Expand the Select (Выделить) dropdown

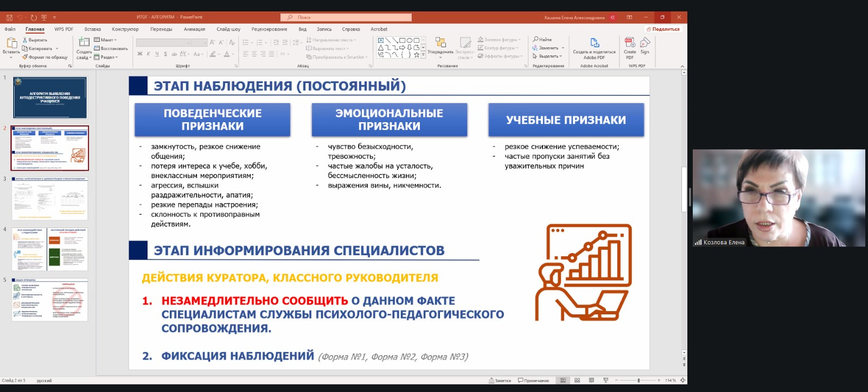point(548,56)
